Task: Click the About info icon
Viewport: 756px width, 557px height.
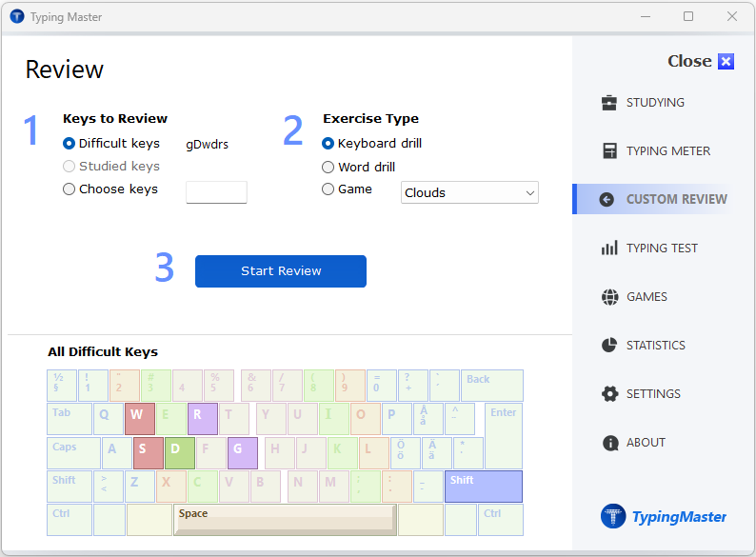Action: pyautogui.click(x=610, y=442)
